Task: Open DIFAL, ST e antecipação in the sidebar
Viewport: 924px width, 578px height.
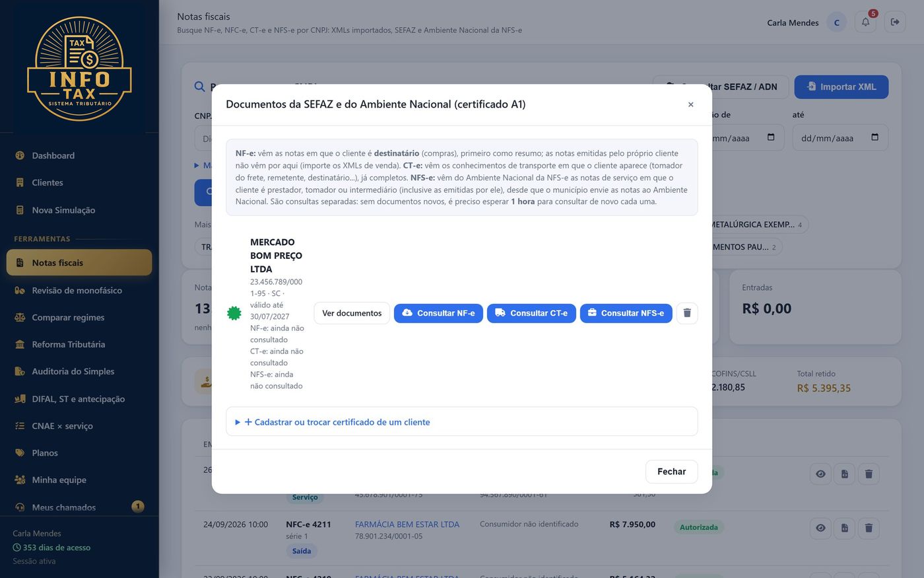Action: pyautogui.click(x=79, y=399)
